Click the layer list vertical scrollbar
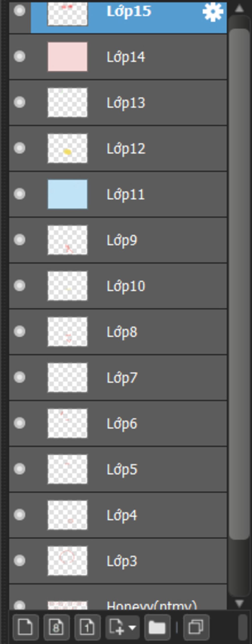This screenshot has height=644, width=252. pos(239,300)
